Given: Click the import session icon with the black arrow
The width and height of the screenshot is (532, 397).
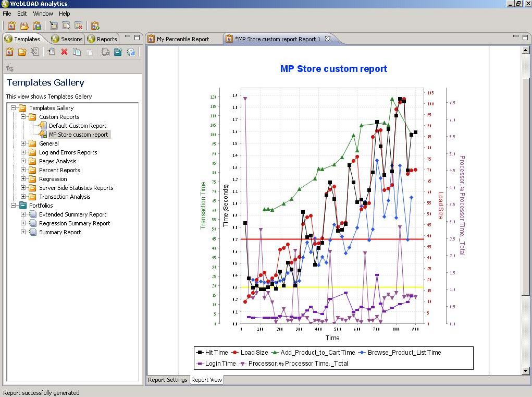Looking at the screenshot, I should (54, 26).
